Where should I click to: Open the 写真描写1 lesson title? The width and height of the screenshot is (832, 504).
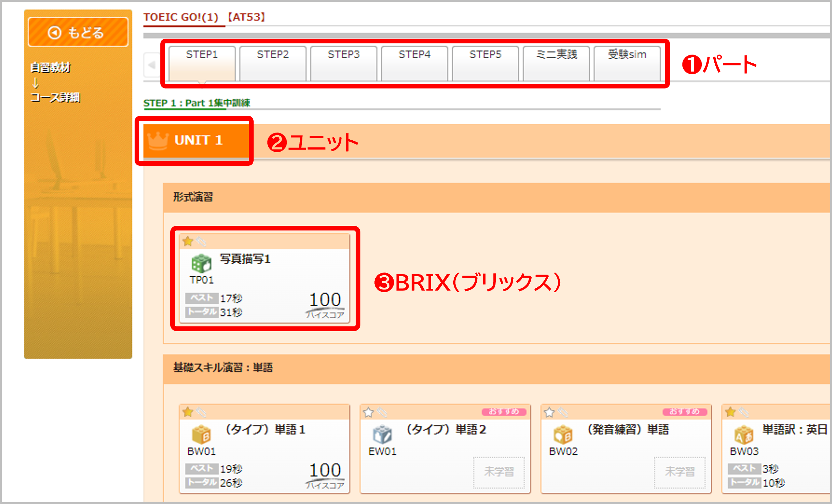(x=245, y=259)
